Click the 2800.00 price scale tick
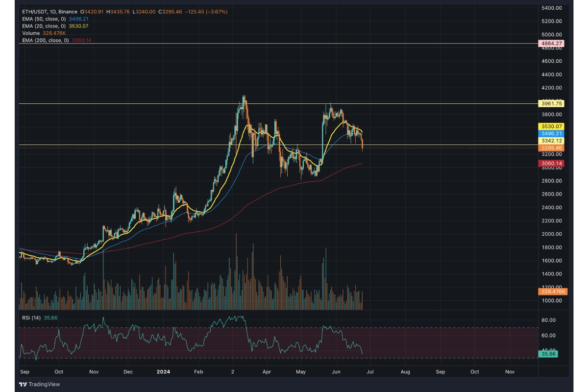The width and height of the screenshot is (588, 392). pos(552,181)
